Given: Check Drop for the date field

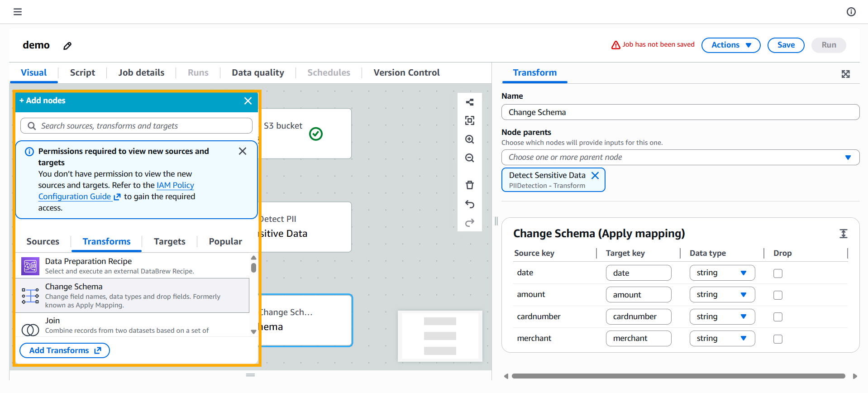Looking at the screenshot, I should (778, 273).
